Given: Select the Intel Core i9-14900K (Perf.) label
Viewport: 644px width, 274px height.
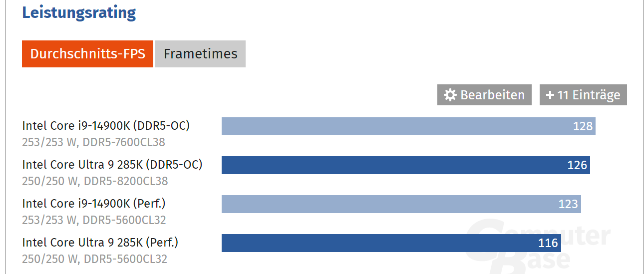Looking at the screenshot, I should [x=94, y=204].
